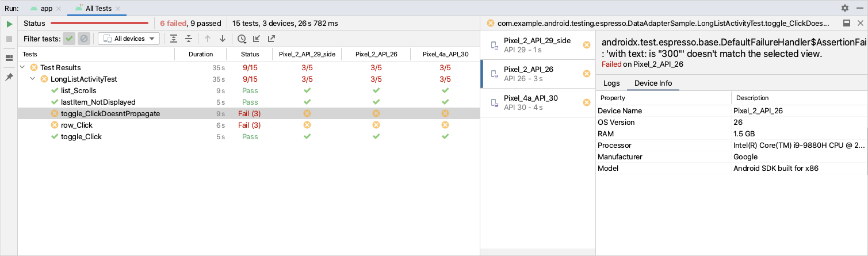
Task: Switch to the app run tab
Action: click(x=44, y=9)
